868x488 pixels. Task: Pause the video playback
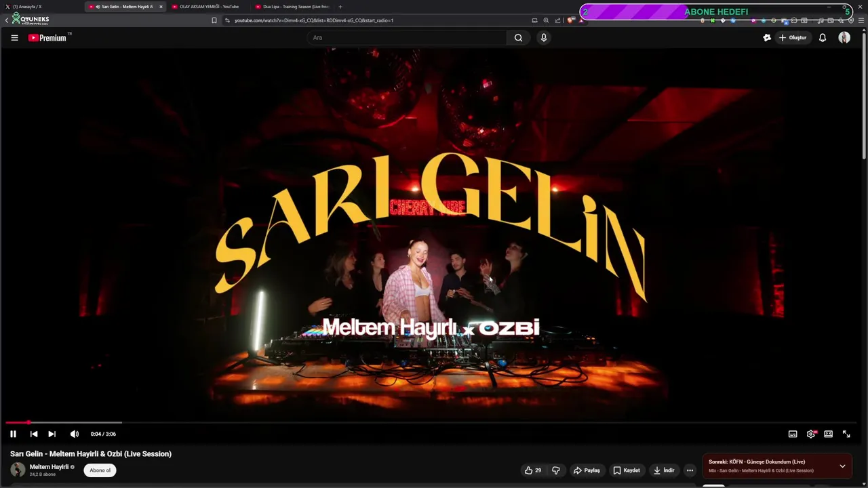click(13, 434)
